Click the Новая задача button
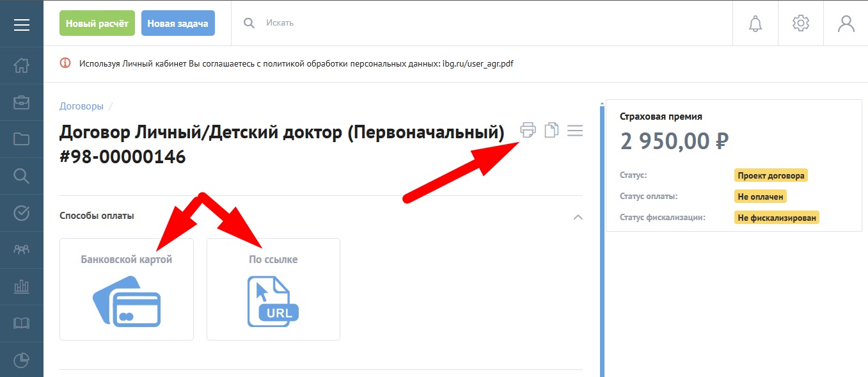The width and height of the screenshot is (868, 377). coord(178,23)
